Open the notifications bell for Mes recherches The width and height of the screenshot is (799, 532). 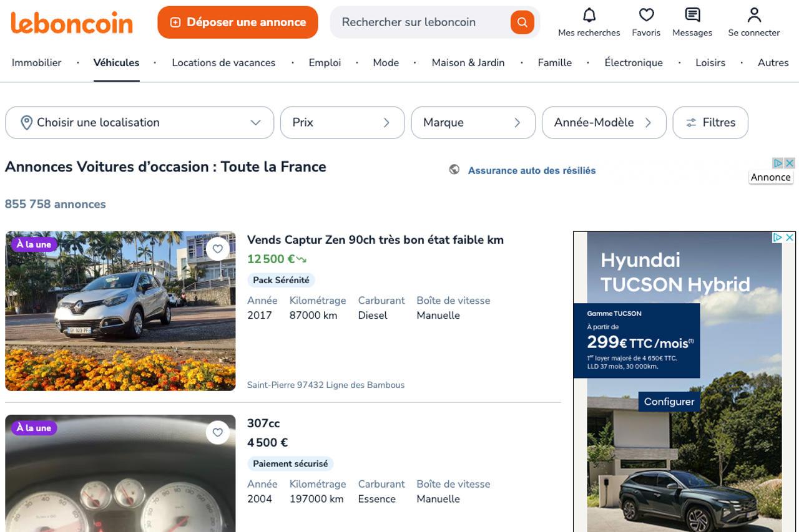[x=589, y=15]
